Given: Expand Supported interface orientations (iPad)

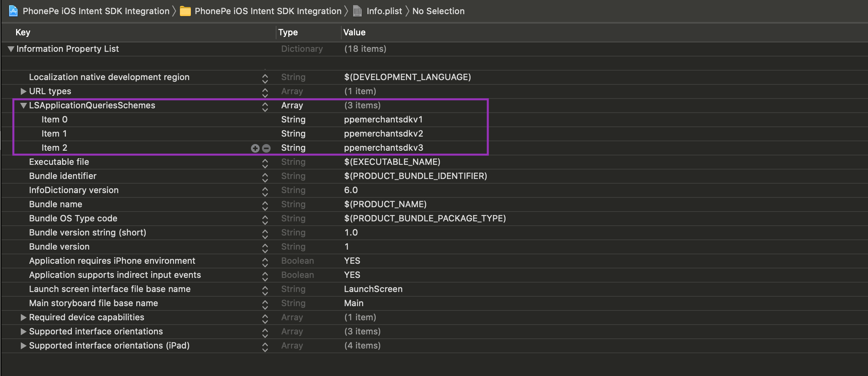Looking at the screenshot, I should pos(24,346).
